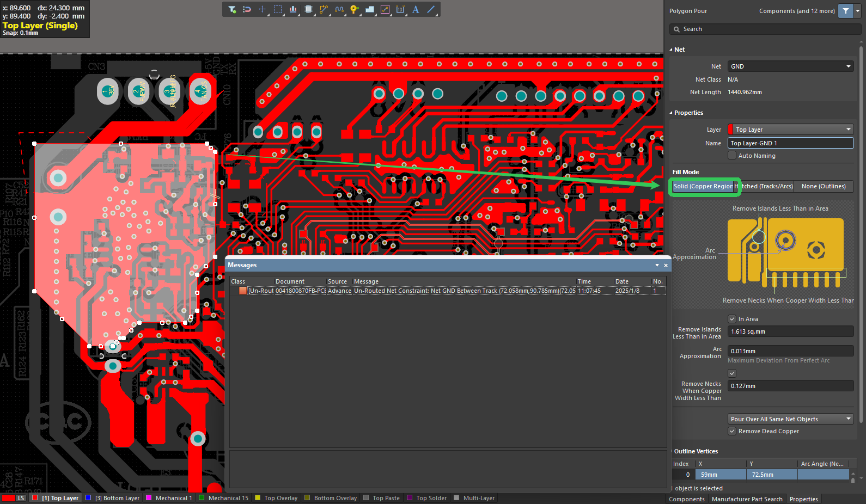
Task: Toggle the Remove Dead Copper checkbox
Action: pyautogui.click(x=732, y=431)
